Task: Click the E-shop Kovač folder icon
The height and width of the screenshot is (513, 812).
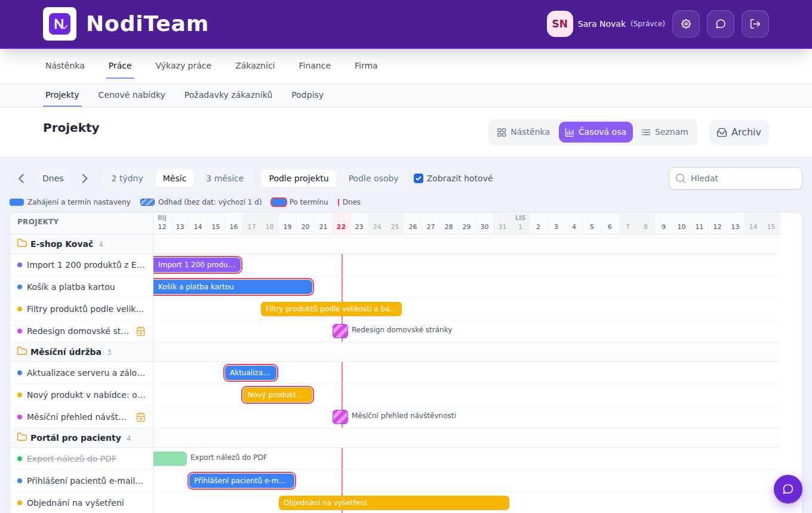Action: (22, 243)
